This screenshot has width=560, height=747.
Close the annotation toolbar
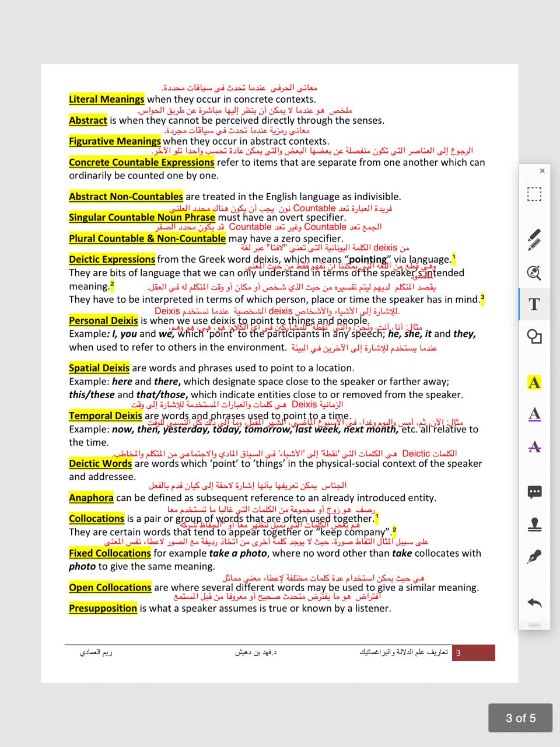[542, 171]
